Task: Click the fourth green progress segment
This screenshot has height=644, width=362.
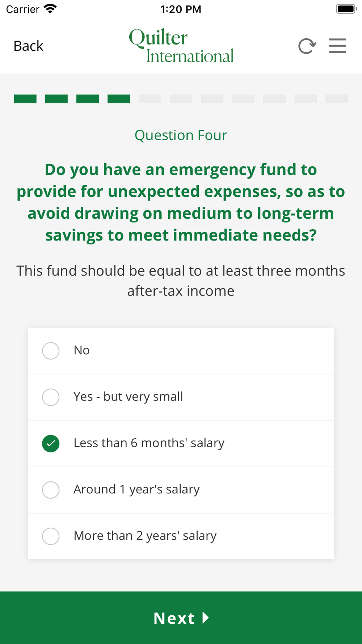Action: point(119,99)
